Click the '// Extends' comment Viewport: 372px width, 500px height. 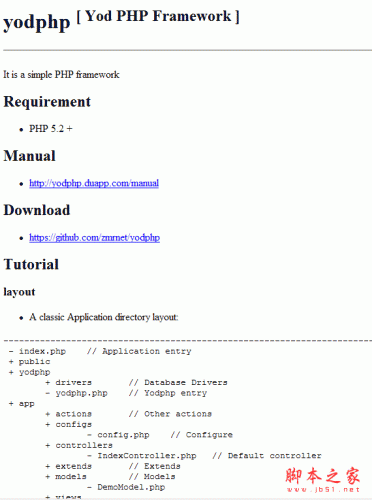pyautogui.click(x=155, y=466)
